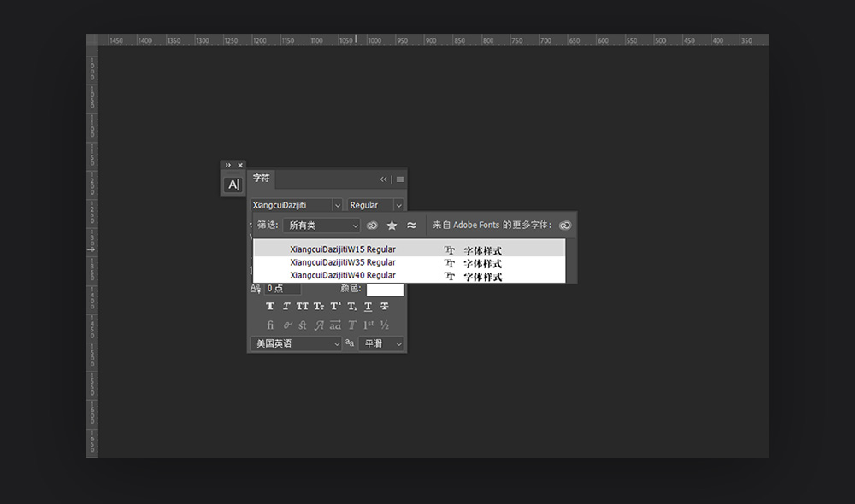Open the Character panel flyout menu
Screen dimensions: 855x504
tap(400, 179)
